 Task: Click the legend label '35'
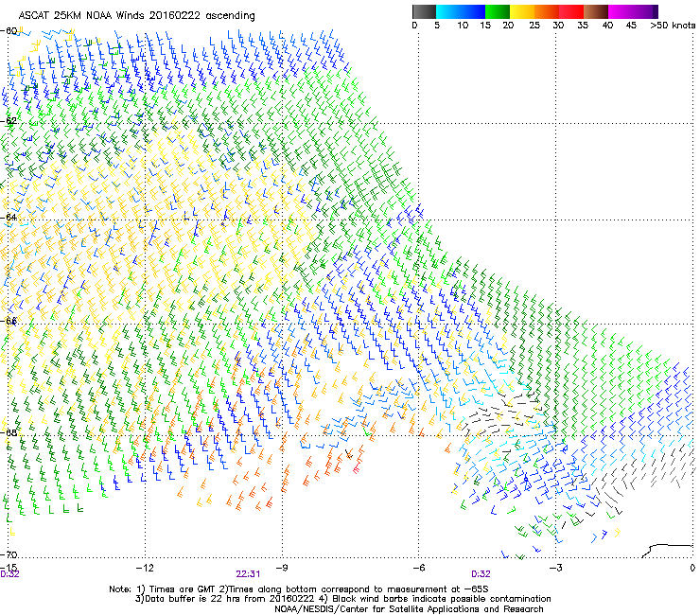583,26
